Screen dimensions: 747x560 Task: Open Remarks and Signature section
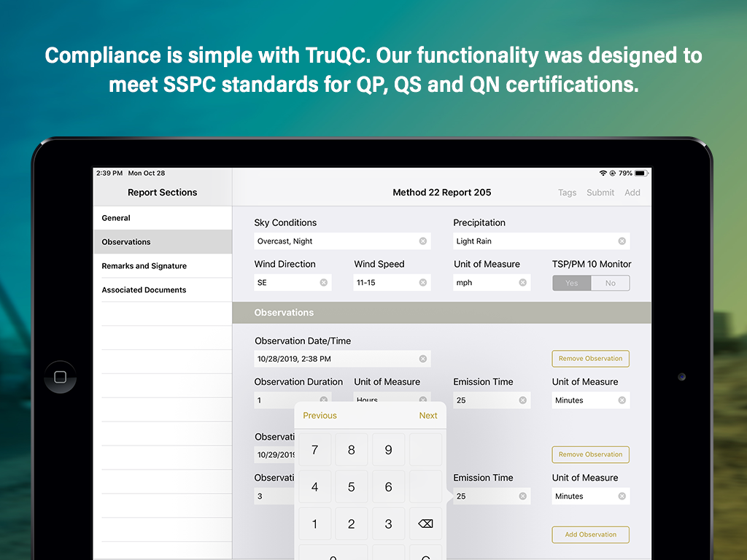163,265
